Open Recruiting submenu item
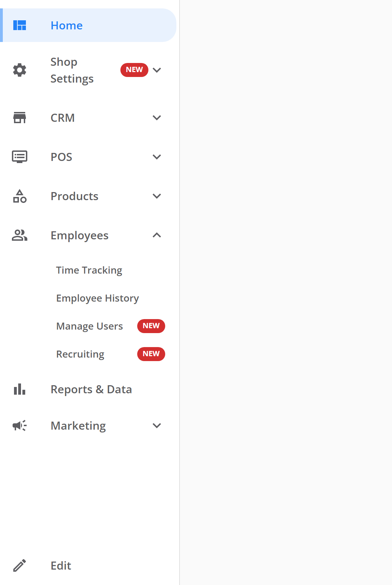The width and height of the screenshot is (392, 585). [x=80, y=354]
